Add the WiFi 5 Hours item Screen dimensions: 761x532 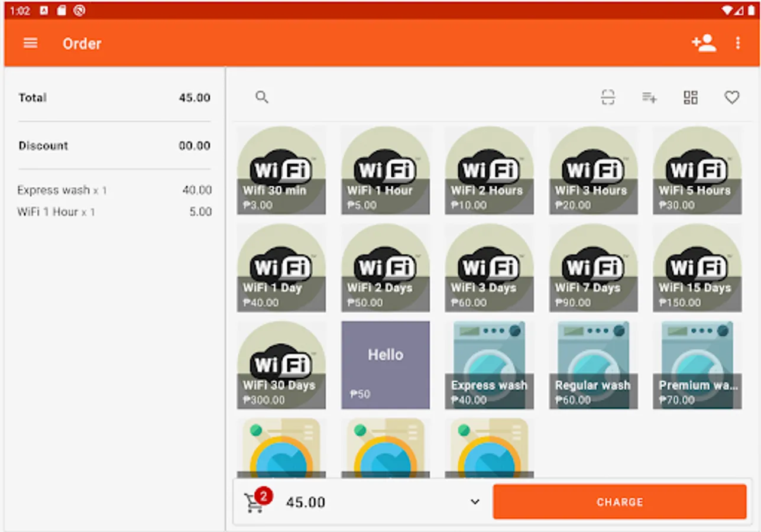[697, 170]
